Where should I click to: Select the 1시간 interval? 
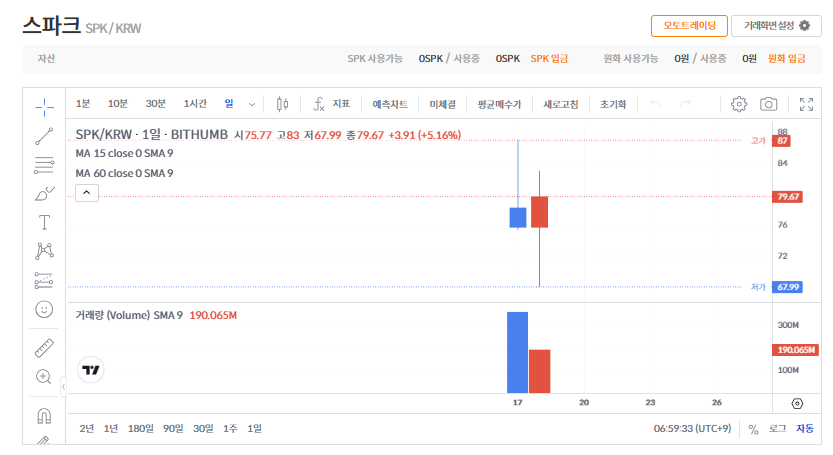pos(195,104)
